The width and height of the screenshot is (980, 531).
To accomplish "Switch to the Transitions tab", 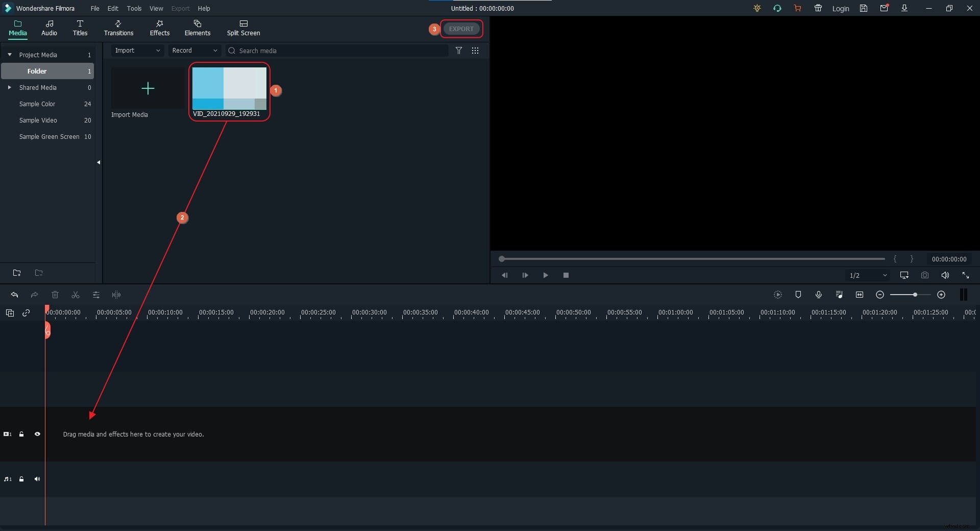I will click(118, 28).
